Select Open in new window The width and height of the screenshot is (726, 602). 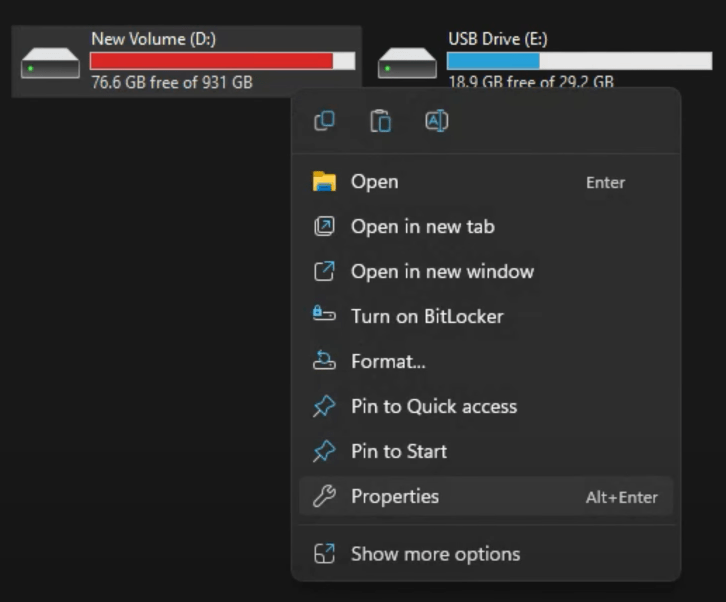tap(442, 272)
